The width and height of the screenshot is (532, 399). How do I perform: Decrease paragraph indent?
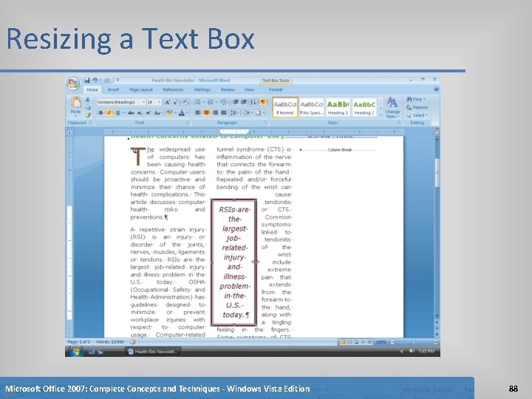coord(236,102)
